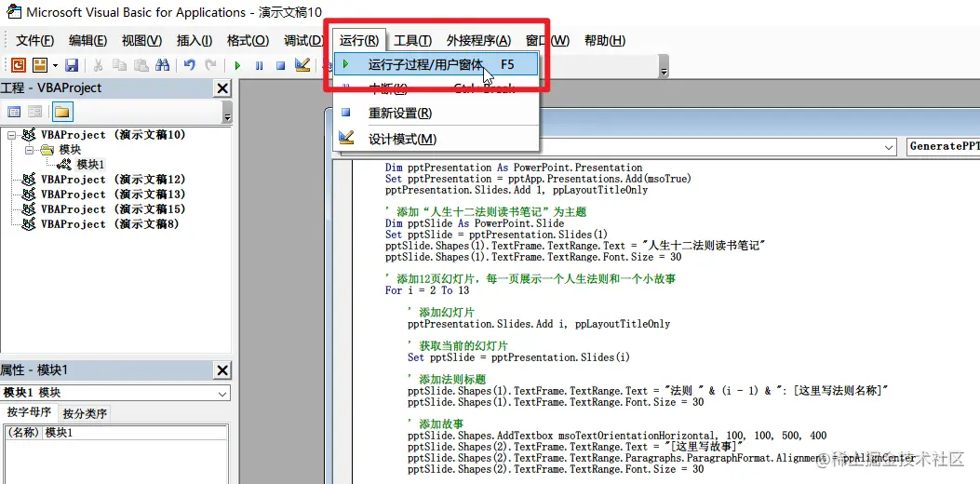Click the (名称) property name cell
This screenshot has height=484, width=980.
point(22,433)
